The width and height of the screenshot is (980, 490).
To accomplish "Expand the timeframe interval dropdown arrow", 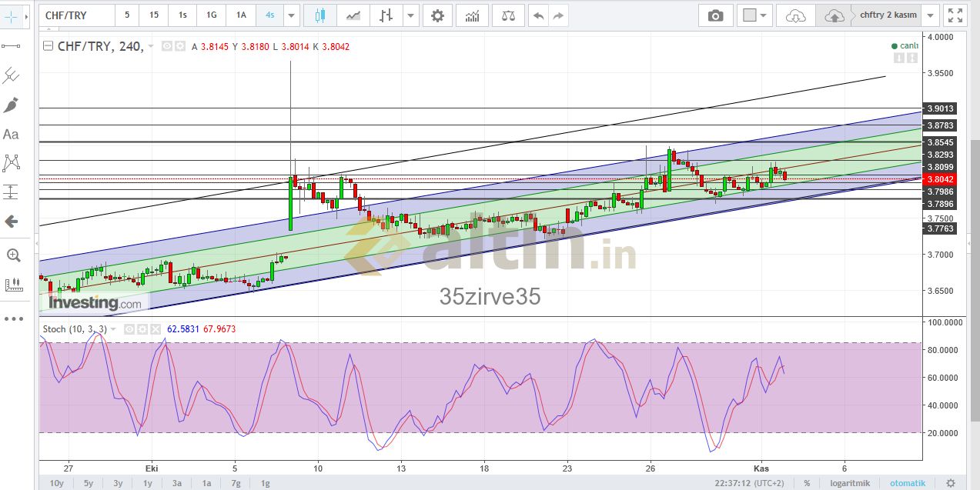I will pyautogui.click(x=290, y=15).
